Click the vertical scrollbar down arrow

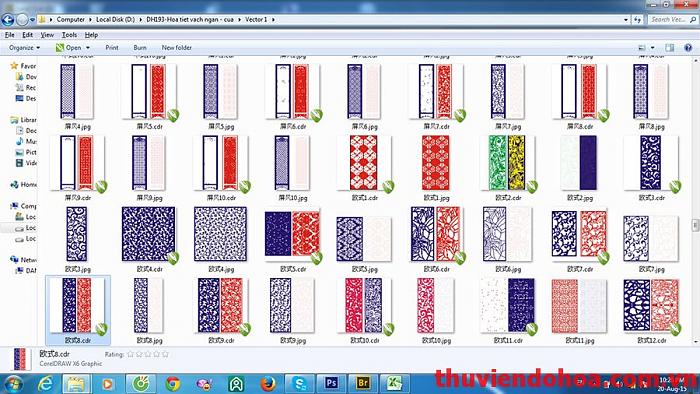point(696,342)
